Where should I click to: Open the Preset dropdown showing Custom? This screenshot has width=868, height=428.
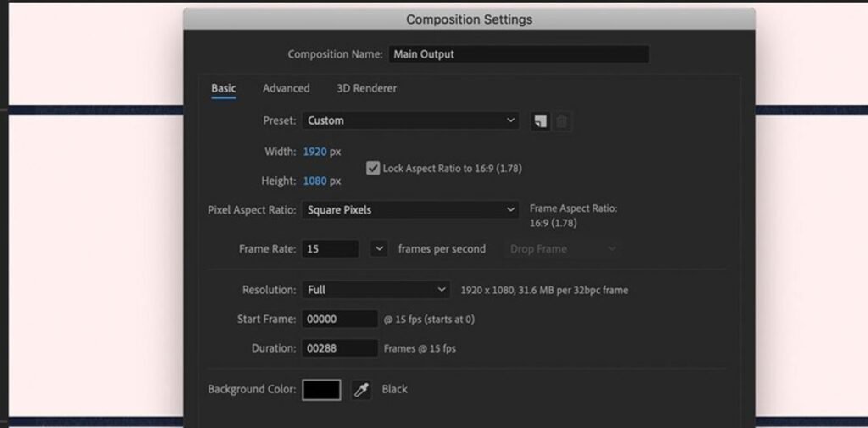coord(410,120)
